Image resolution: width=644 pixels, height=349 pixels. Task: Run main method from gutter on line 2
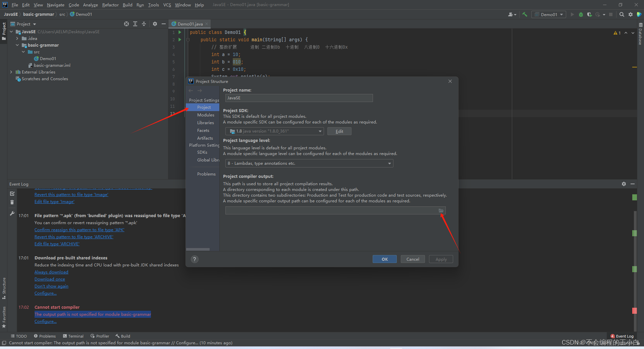tap(180, 40)
